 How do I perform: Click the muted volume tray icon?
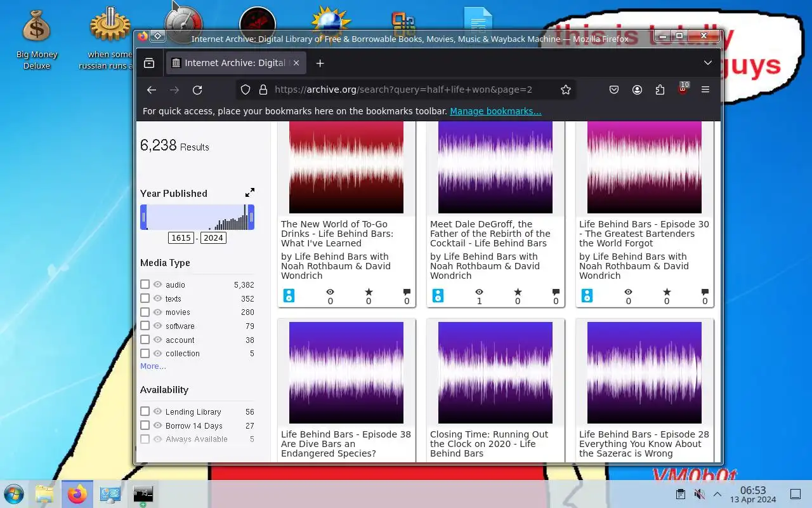tap(699, 494)
